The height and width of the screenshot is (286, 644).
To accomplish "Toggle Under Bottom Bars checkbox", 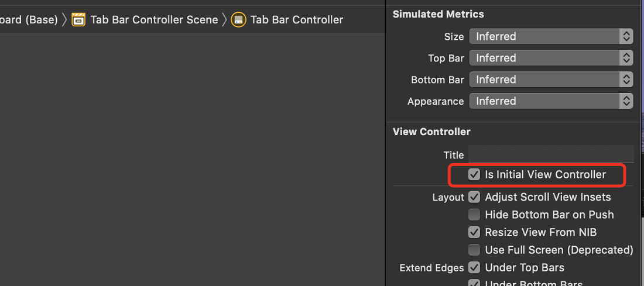I will (x=474, y=283).
